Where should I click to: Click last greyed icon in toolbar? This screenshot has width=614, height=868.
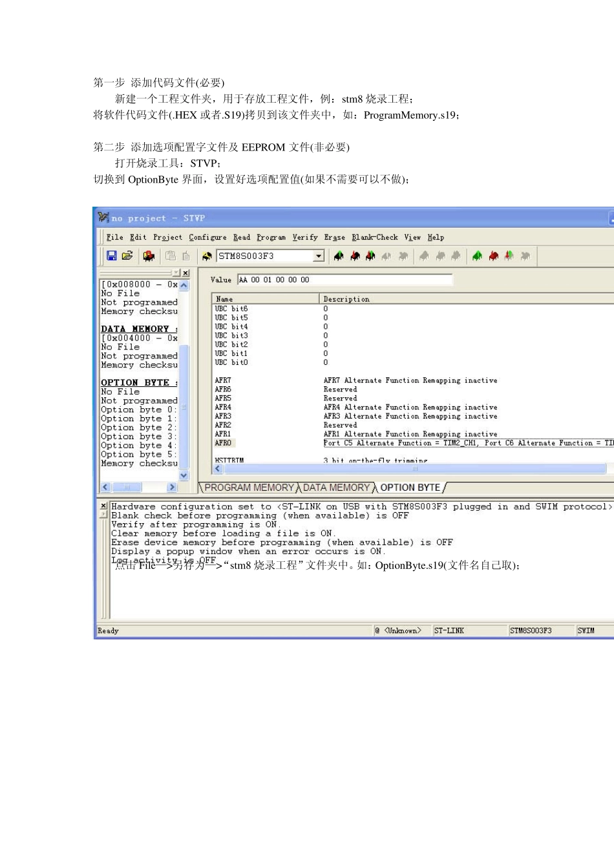(525, 256)
